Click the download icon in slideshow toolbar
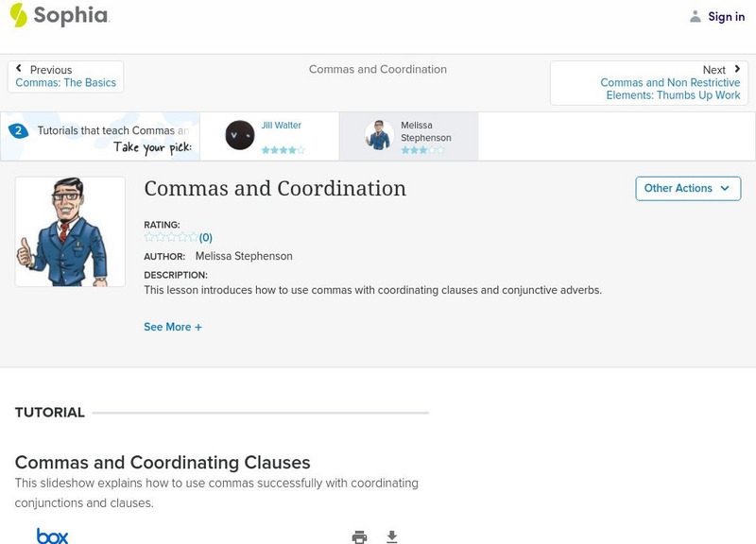Screen dimensions: 756x544 click(x=392, y=536)
